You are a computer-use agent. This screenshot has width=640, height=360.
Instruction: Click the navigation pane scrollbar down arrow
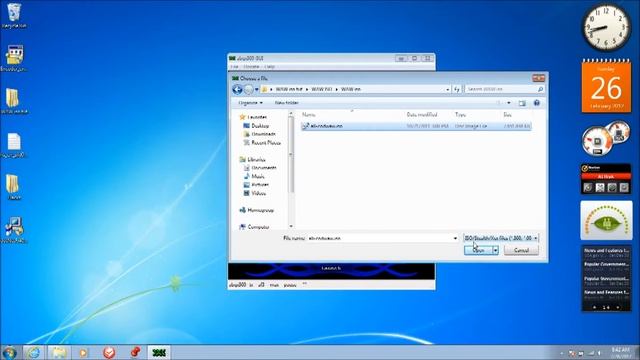point(291,226)
